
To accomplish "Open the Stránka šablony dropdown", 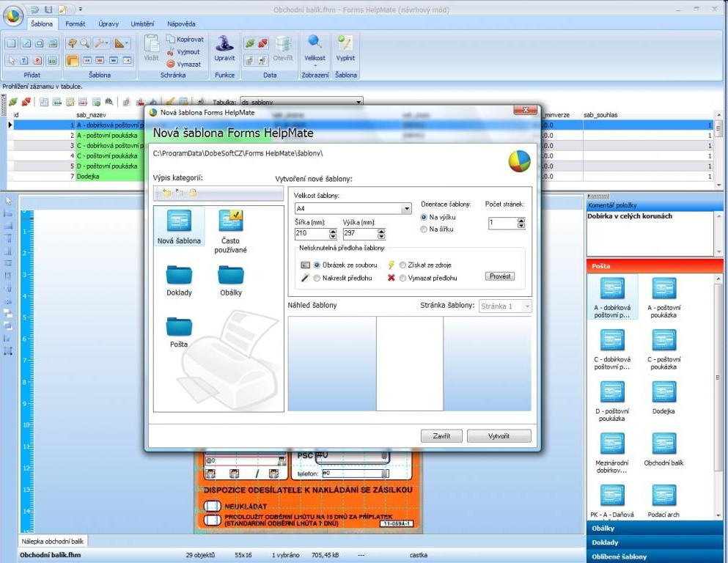I will (527, 306).
